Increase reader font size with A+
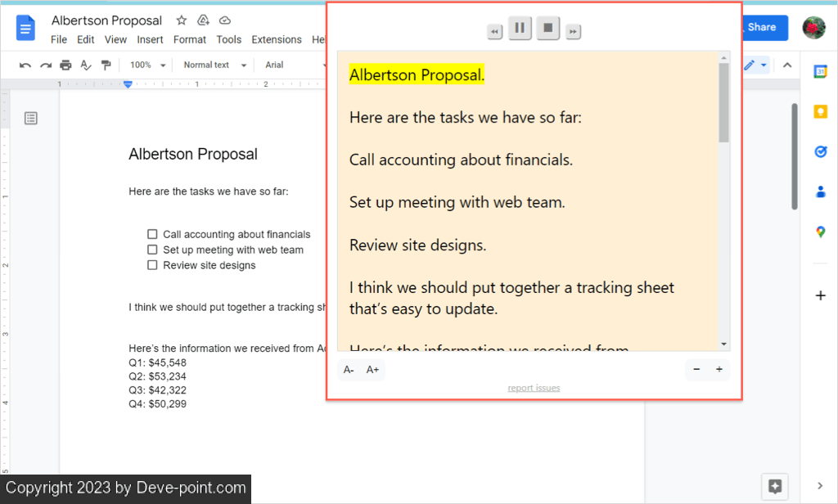This screenshot has height=504, width=838. (x=372, y=370)
